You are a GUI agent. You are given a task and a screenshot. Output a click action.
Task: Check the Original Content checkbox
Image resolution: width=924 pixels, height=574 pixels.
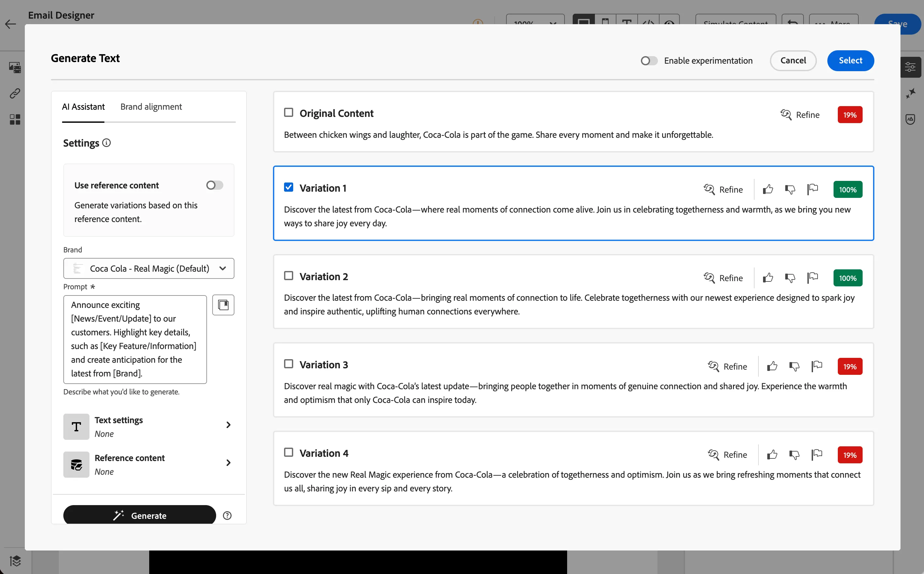(x=289, y=112)
